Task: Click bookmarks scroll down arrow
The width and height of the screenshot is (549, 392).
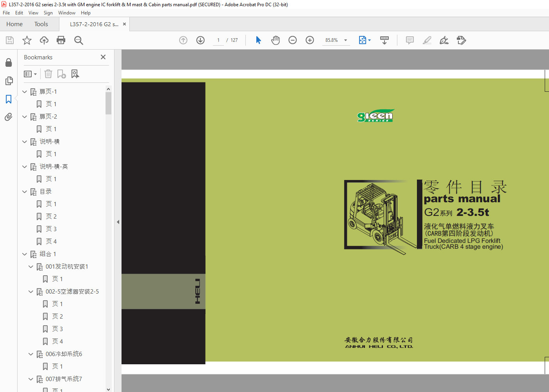Action: coord(108,389)
